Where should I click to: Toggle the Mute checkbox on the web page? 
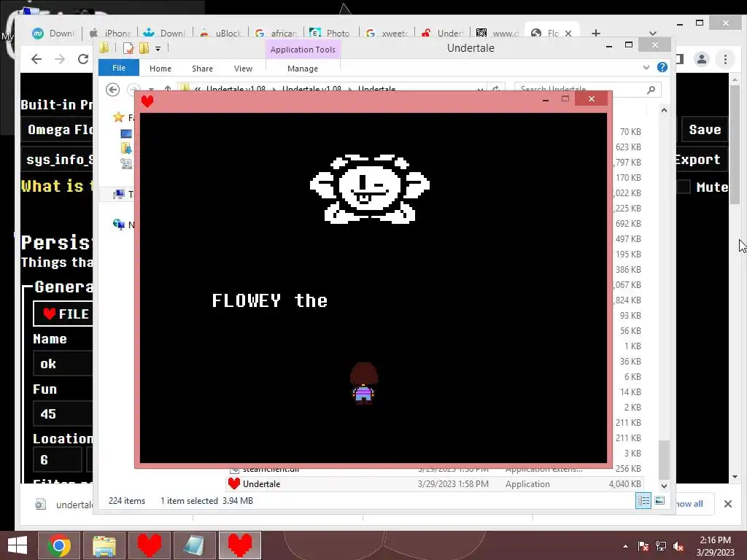(x=684, y=187)
